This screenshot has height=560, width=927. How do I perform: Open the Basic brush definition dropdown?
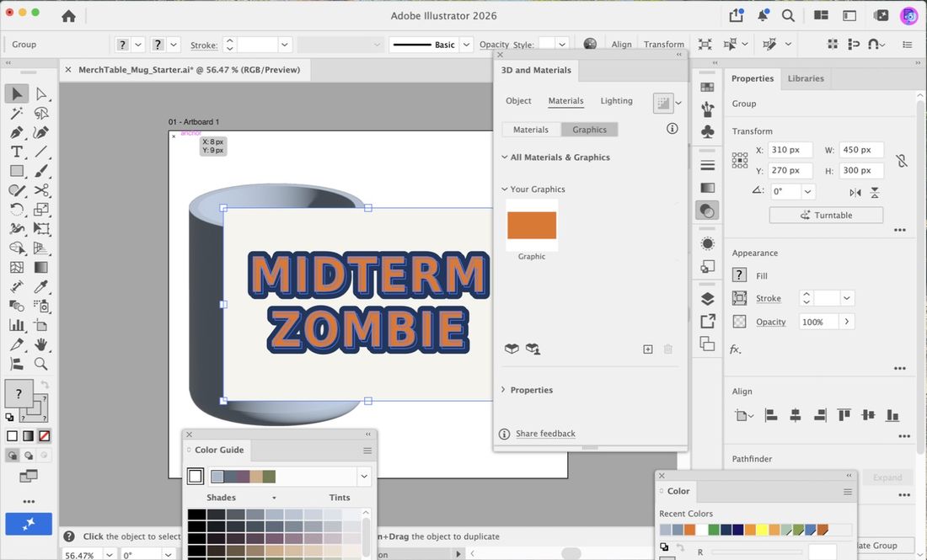point(467,45)
